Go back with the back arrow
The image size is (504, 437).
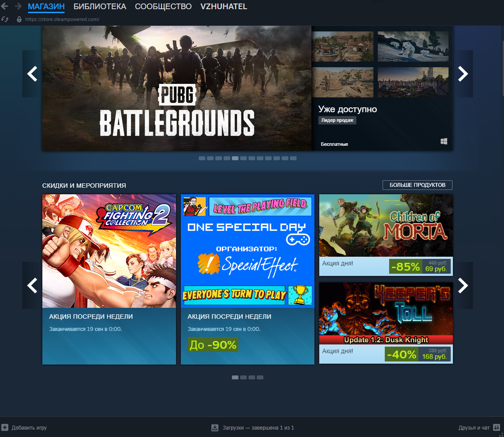[x=4, y=6]
